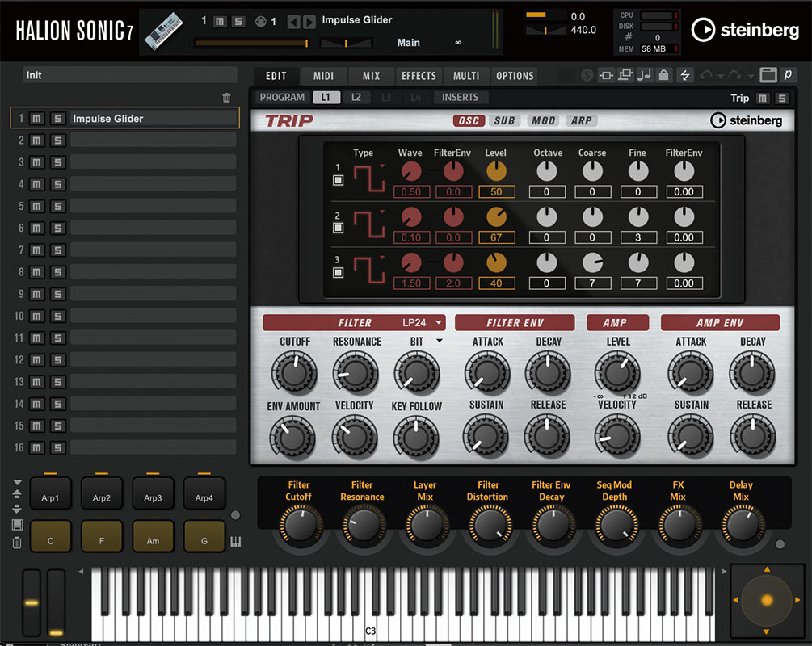Click the square waveform type of oscillator 2
The image size is (812, 646).
[368, 224]
